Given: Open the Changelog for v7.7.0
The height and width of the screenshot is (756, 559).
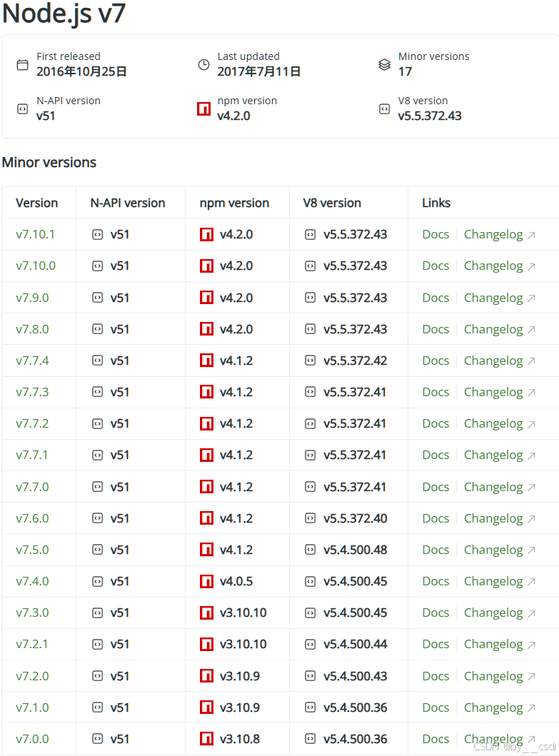Looking at the screenshot, I should 493,488.
